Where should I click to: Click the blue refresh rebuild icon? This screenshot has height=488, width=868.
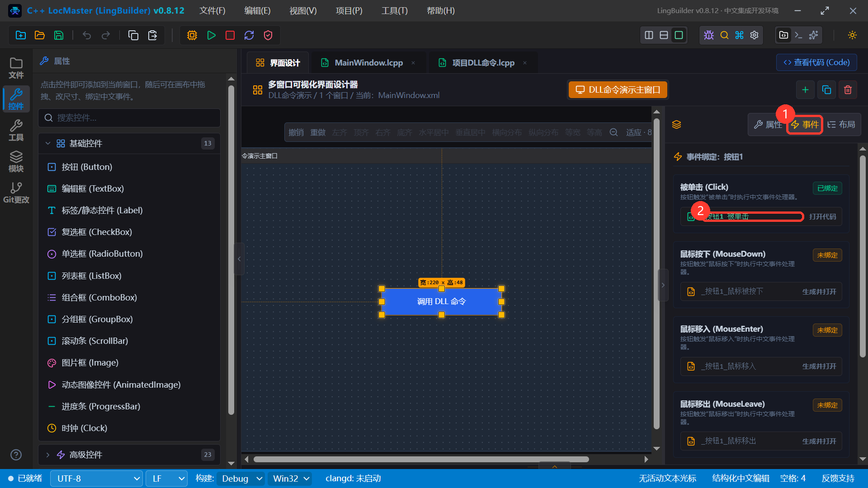click(x=249, y=35)
